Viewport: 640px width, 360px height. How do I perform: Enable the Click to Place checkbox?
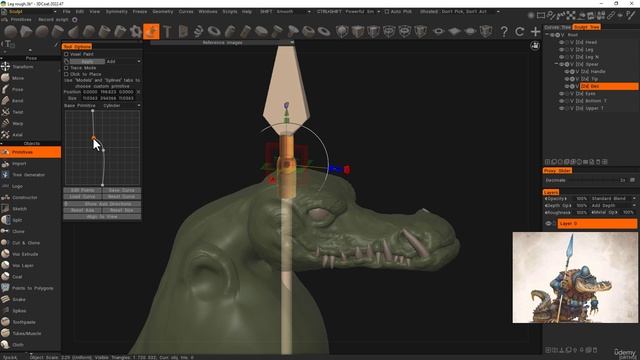(x=66, y=74)
